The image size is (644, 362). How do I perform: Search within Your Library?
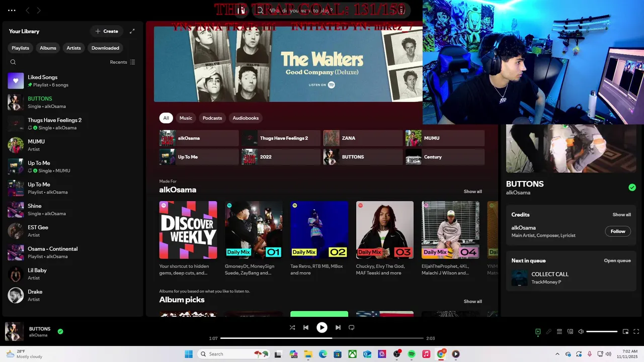pyautogui.click(x=13, y=62)
